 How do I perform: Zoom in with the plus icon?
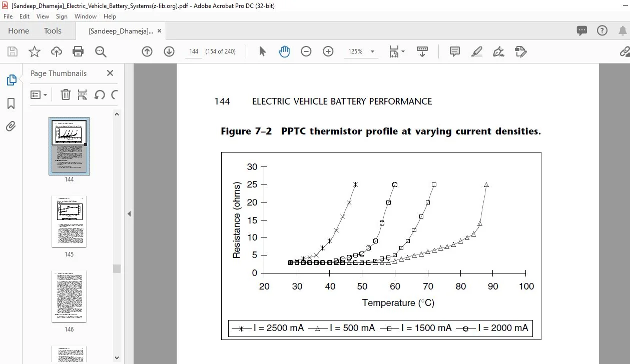pyautogui.click(x=328, y=51)
